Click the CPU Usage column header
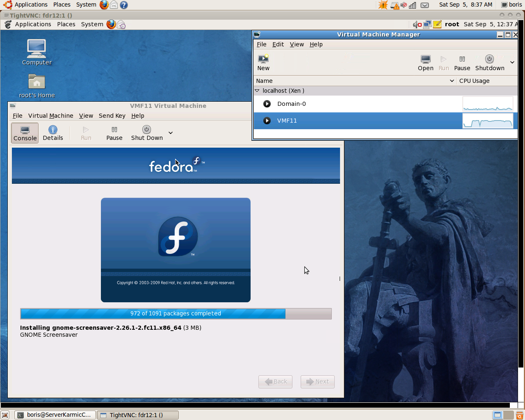 487,81
